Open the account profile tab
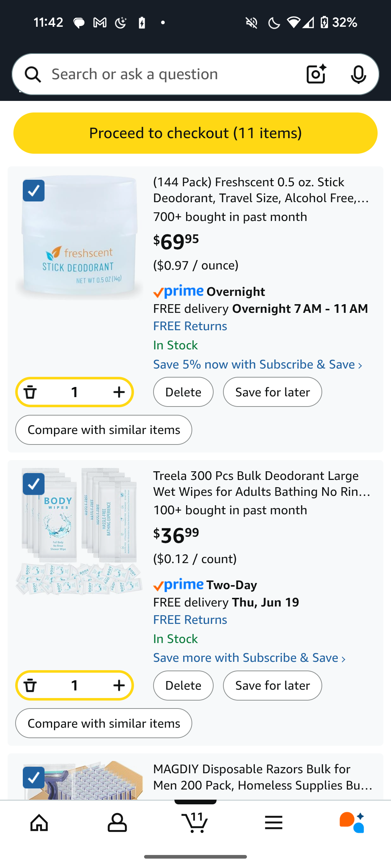 tap(117, 822)
